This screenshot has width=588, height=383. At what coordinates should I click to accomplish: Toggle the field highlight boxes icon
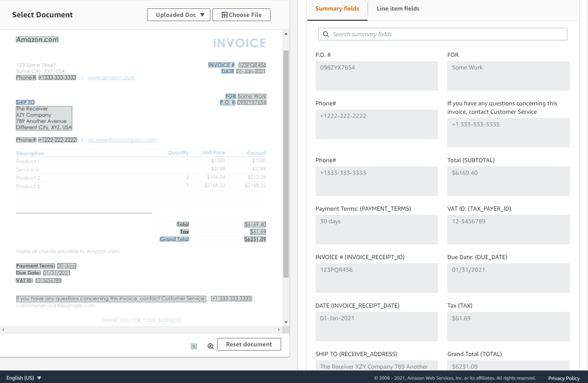coord(194,346)
